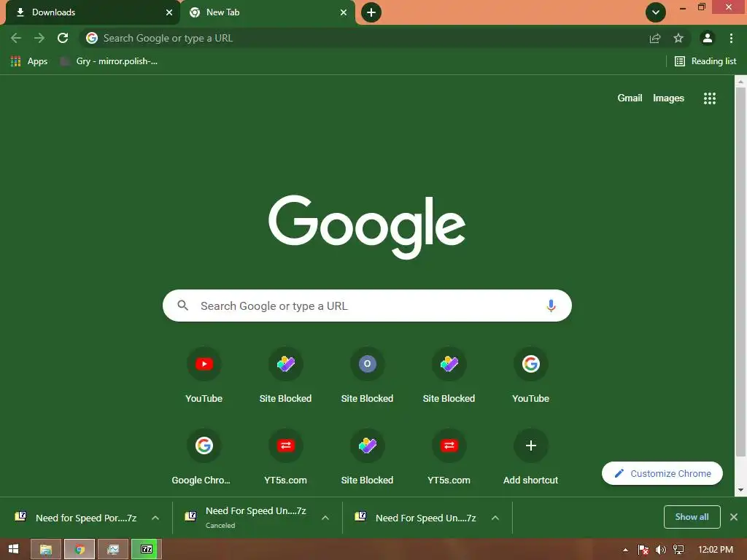Open the last Need For Speed Un....7z download
The height and width of the screenshot is (560, 747).
[x=416, y=518]
